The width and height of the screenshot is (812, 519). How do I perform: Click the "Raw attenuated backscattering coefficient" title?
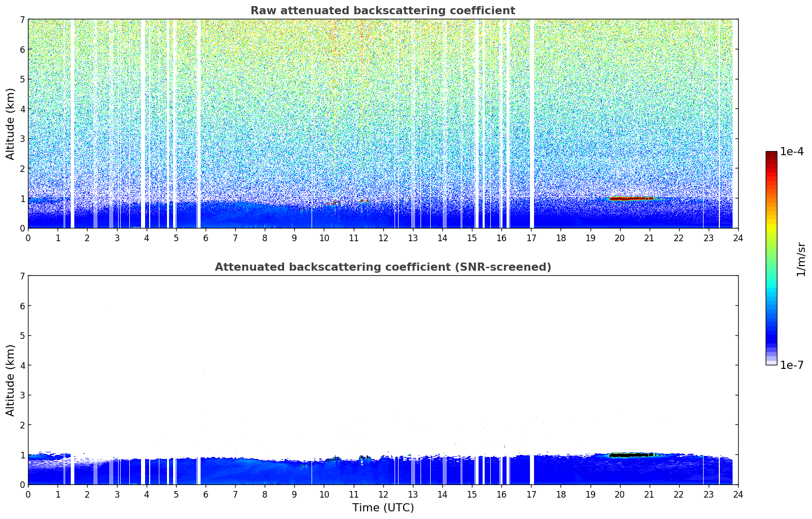[x=382, y=11]
